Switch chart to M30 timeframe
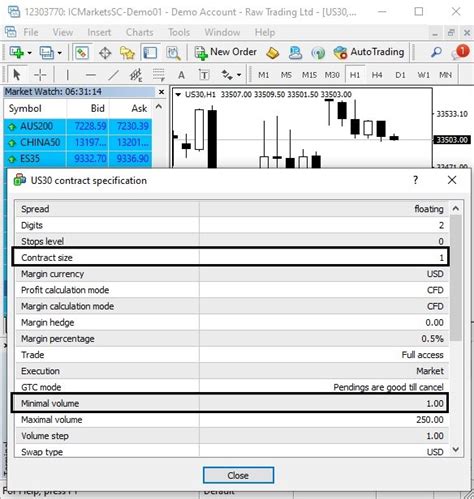474x499 pixels. [x=332, y=75]
